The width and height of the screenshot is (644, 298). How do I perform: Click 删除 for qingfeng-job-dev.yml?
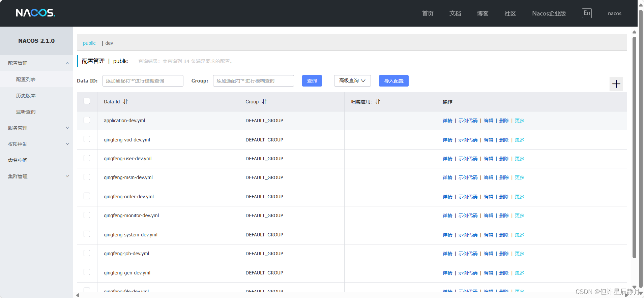click(x=504, y=254)
